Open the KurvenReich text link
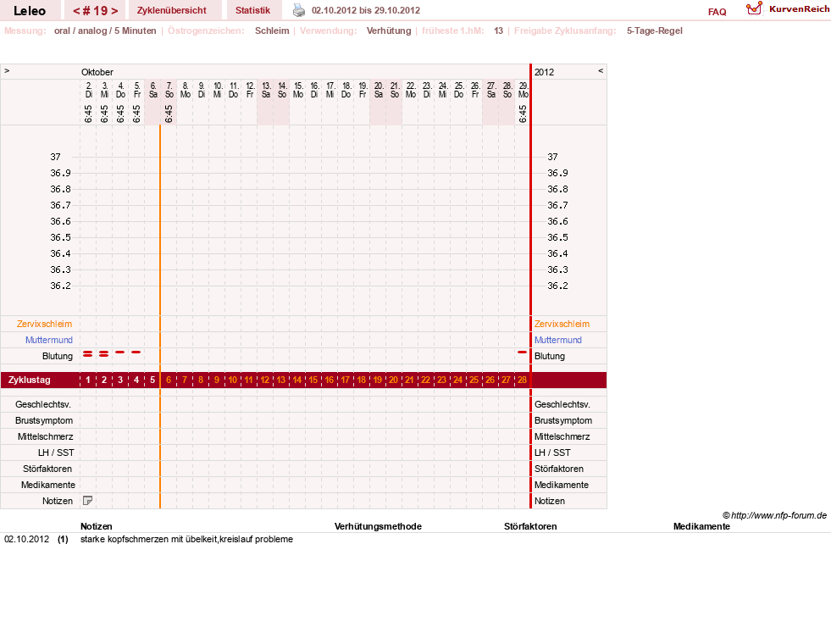Image resolution: width=831 pixels, height=644 pixels. click(799, 9)
